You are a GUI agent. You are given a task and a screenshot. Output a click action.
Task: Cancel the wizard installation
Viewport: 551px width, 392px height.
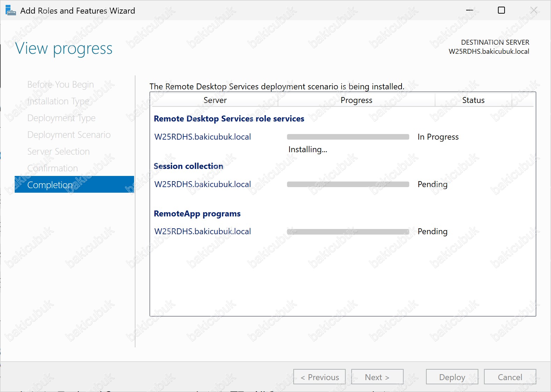[x=510, y=377]
